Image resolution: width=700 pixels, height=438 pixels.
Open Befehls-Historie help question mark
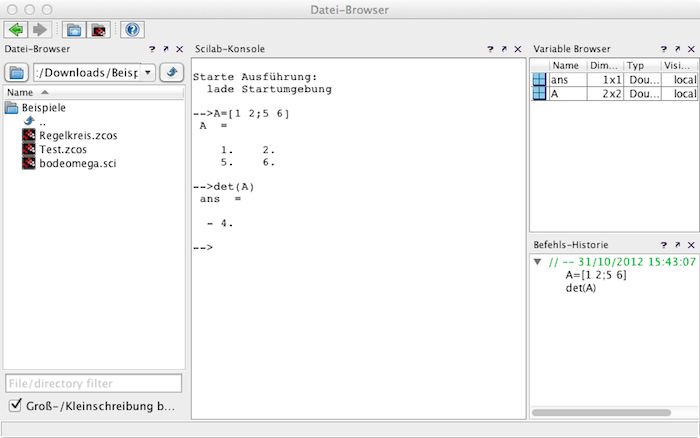click(x=664, y=245)
